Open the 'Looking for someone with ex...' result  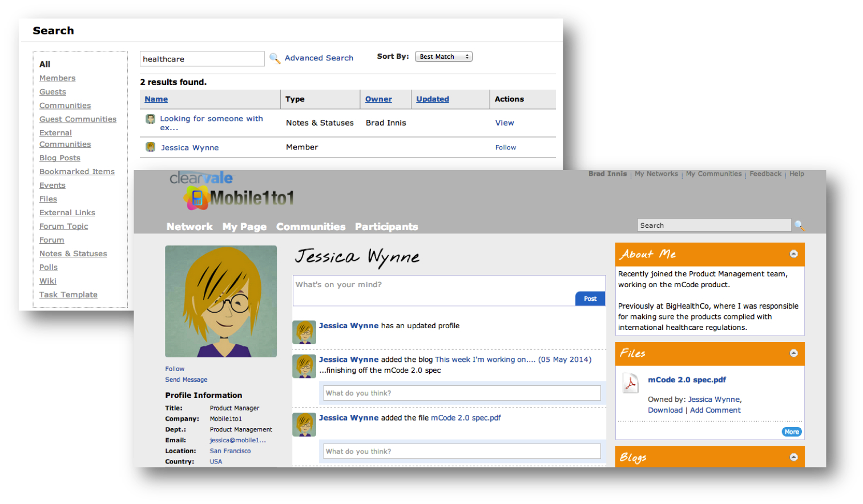click(x=211, y=123)
